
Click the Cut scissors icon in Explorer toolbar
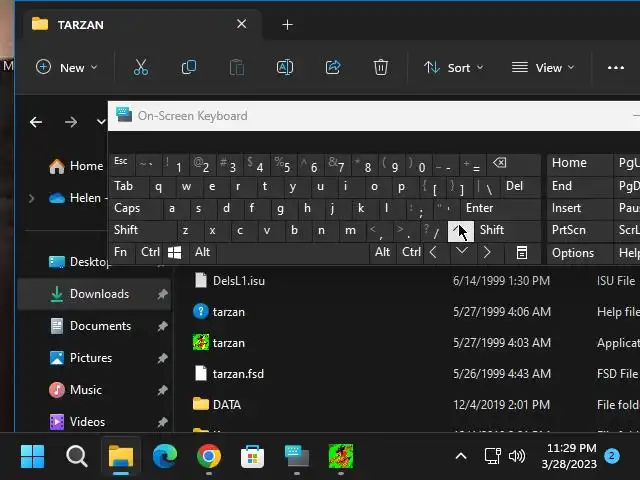click(x=141, y=67)
